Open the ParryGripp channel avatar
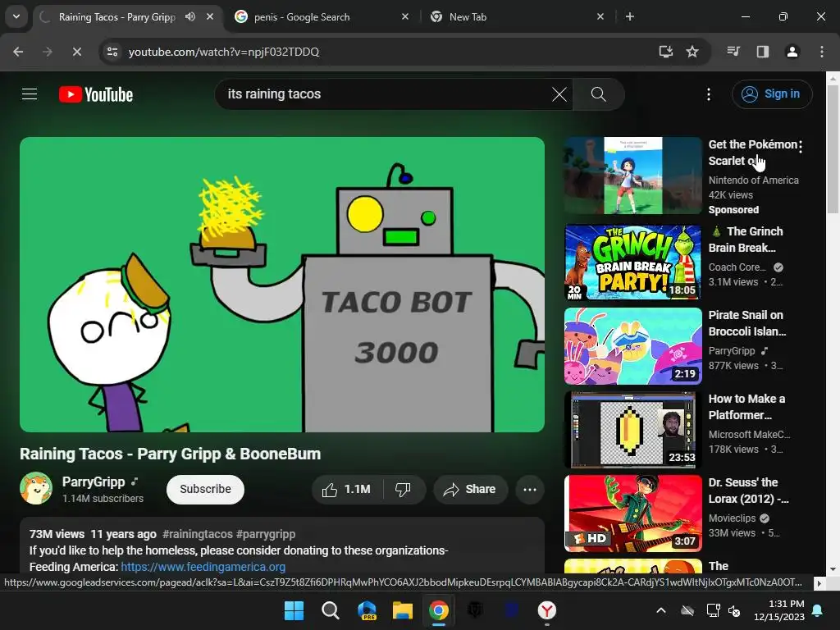Viewport: 840px width, 630px height. click(x=36, y=489)
